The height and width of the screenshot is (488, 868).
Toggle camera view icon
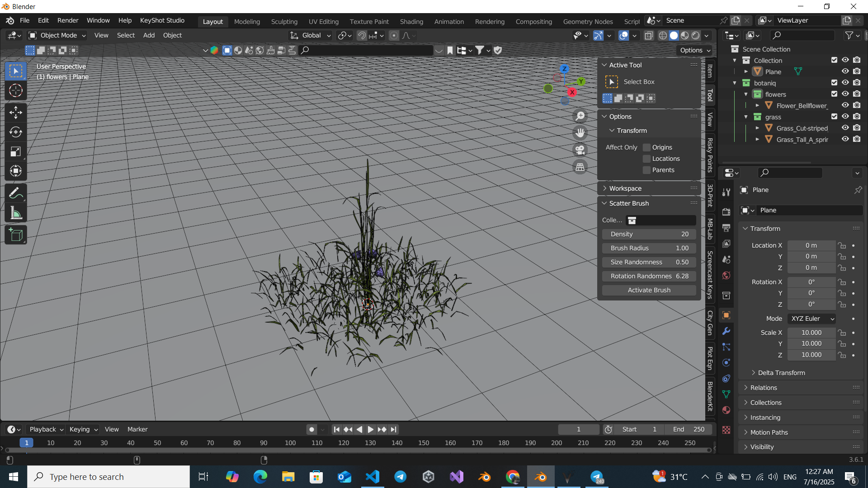580,150
